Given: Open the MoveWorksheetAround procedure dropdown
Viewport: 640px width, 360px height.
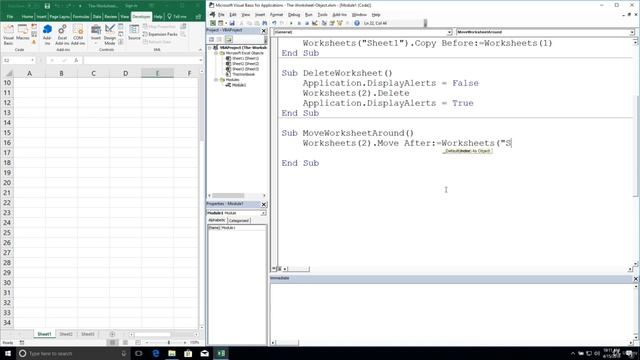Looking at the screenshot, I should point(632,32).
